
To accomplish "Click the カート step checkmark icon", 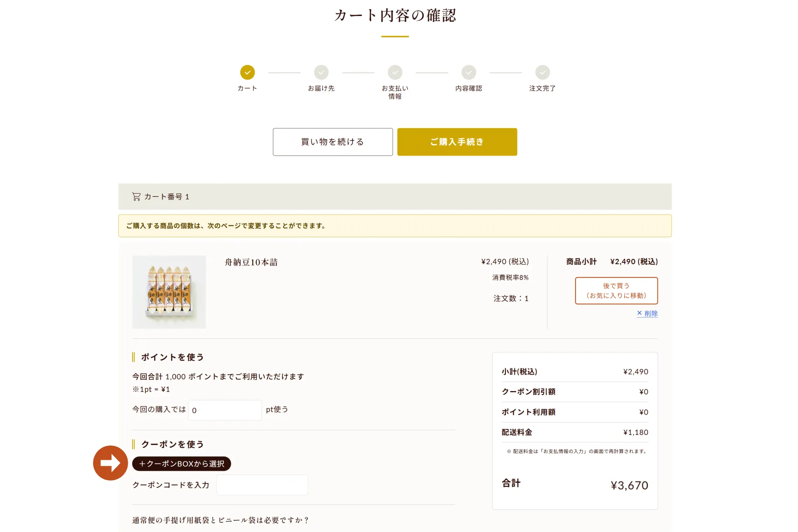I will coord(247,72).
